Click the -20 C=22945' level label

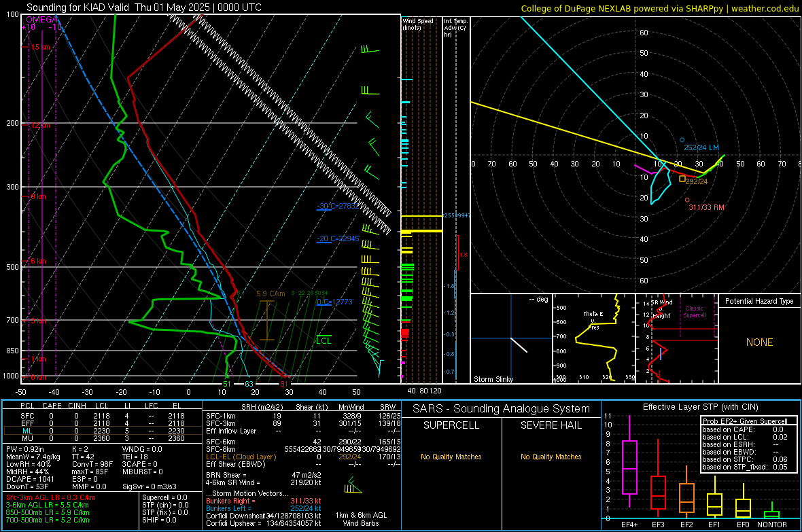338,238
